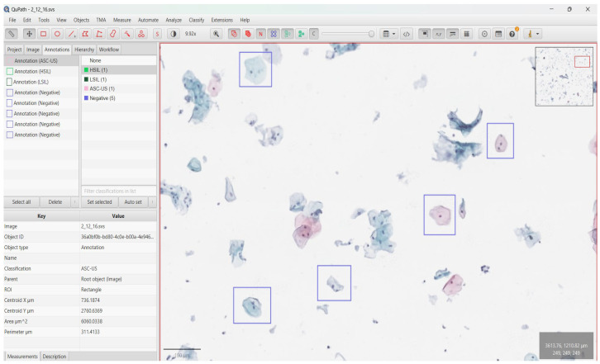Open the Analyze menu
The image size is (600, 364).
coord(174,20)
